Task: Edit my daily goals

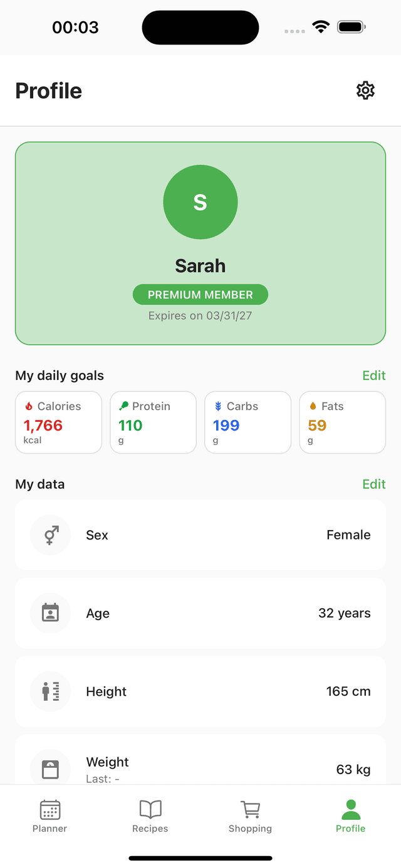Action: pos(374,375)
